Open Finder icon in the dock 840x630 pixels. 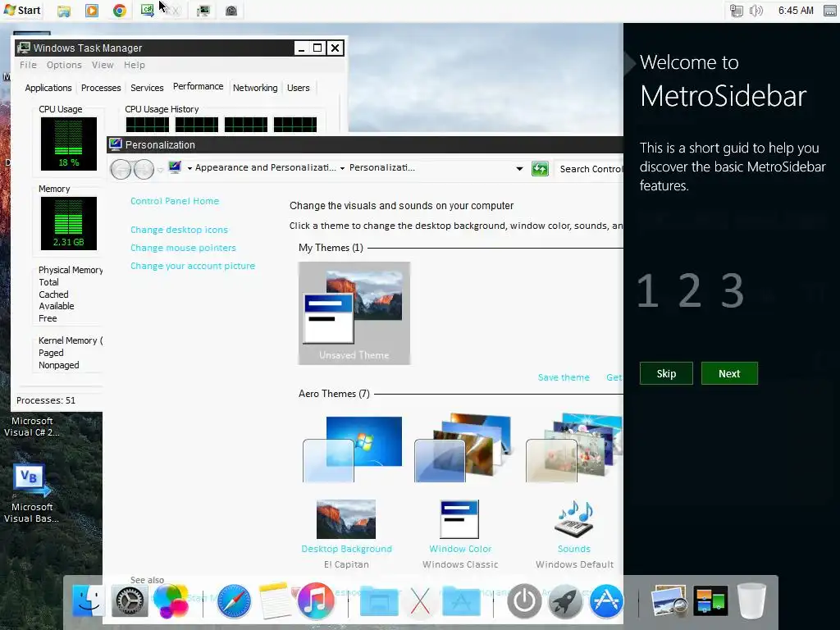[89, 600]
